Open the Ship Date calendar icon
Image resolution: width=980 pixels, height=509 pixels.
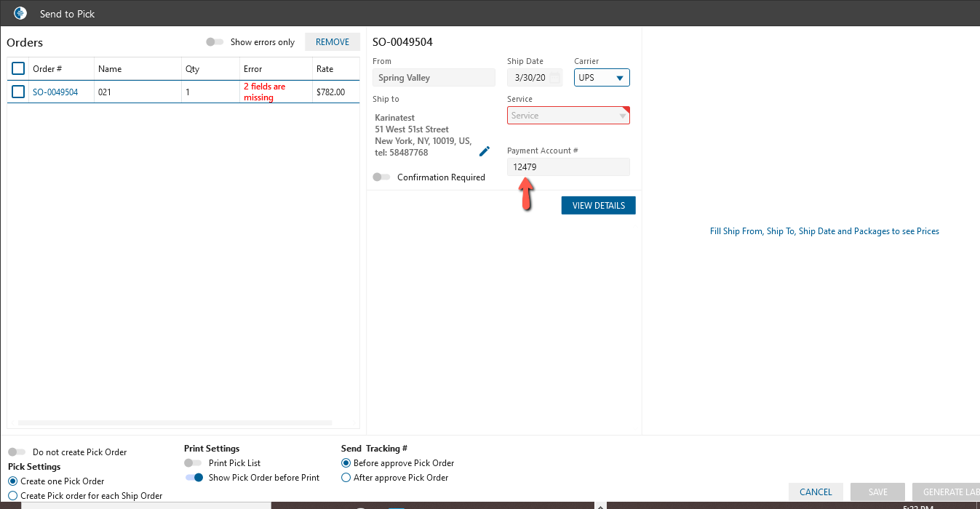click(555, 78)
